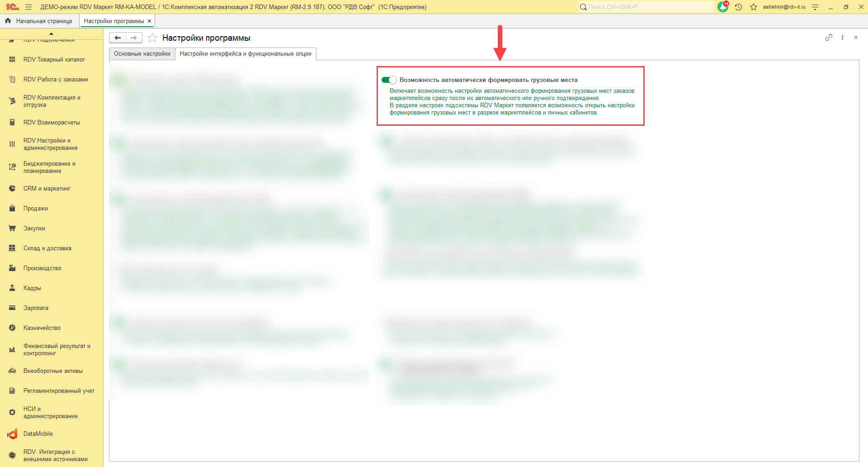Click the Бюджетирование и планирование icon
The width and height of the screenshot is (868, 467).
coord(12,167)
